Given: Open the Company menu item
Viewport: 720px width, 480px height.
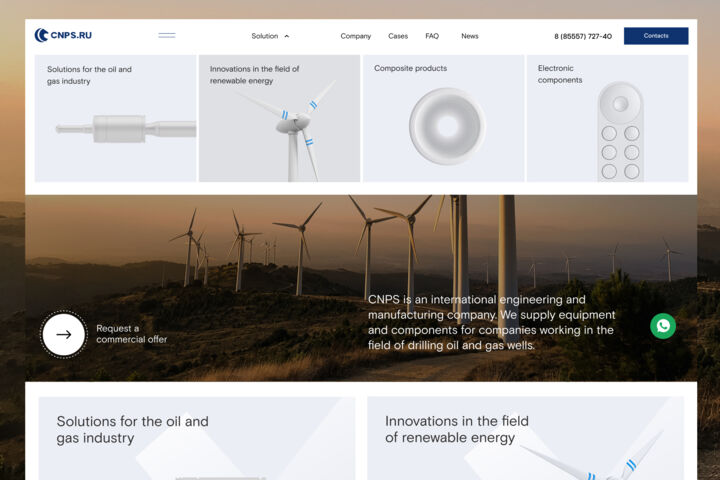Looking at the screenshot, I should (x=355, y=36).
